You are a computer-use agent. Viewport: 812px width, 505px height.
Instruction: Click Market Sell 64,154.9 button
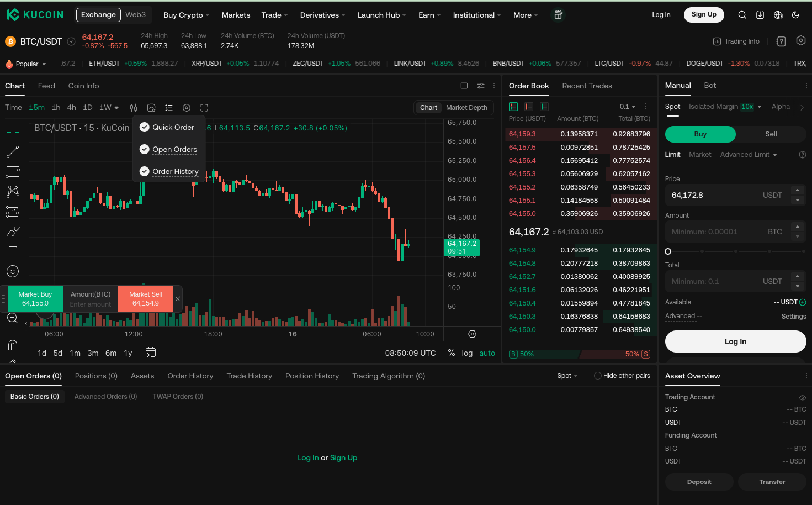click(146, 299)
